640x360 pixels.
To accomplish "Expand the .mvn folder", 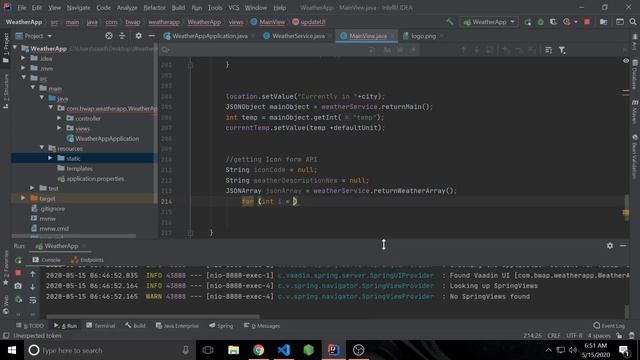I will (x=23, y=69).
